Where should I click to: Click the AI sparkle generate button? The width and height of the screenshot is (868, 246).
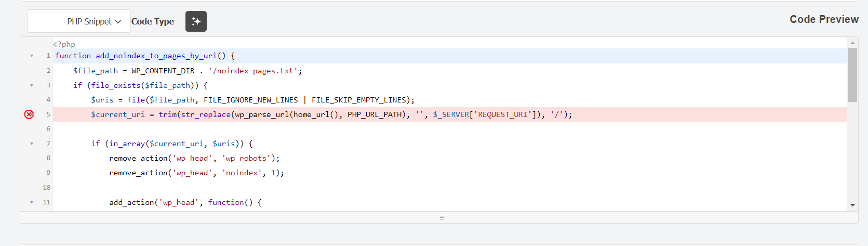click(196, 21)
